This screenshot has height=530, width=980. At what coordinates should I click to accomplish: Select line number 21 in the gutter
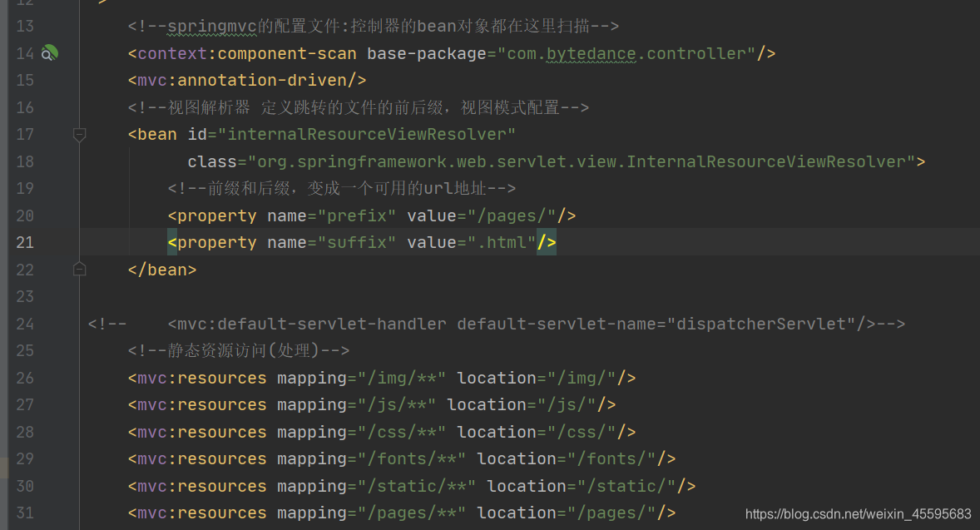(x=25, y=242)
